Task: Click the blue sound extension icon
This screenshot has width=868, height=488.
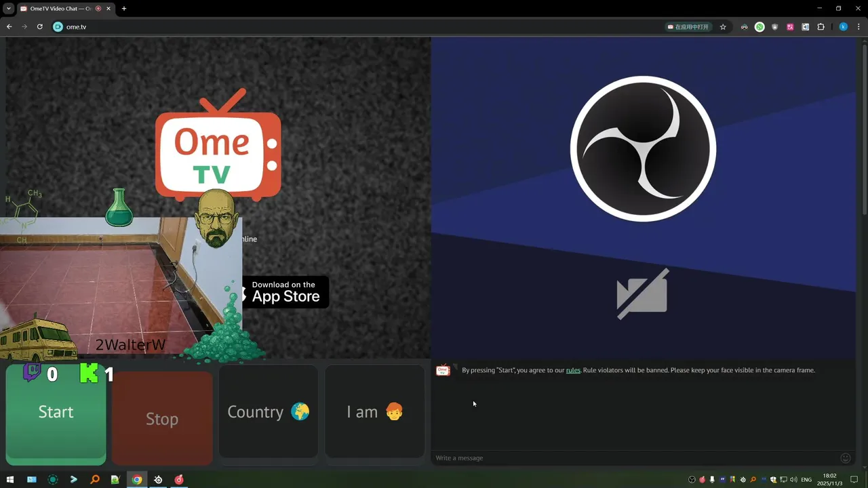Action: (806, 27)
